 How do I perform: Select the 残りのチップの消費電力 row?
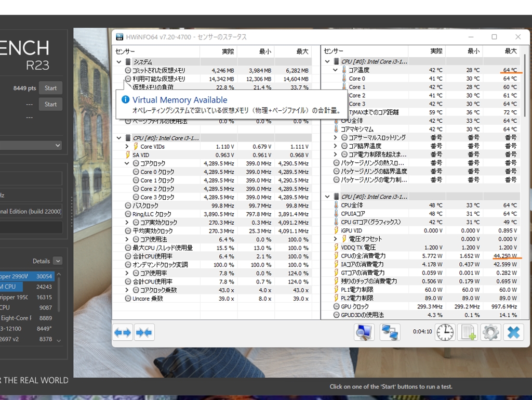click(x=421, y=281)
